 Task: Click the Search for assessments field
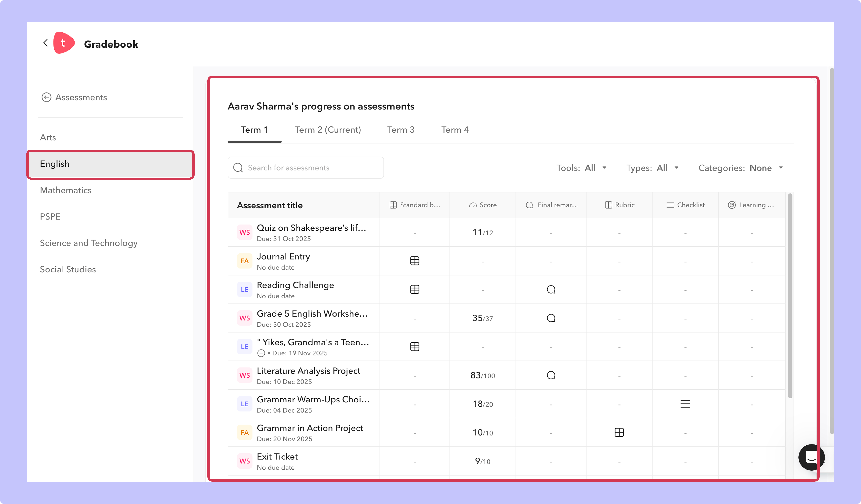(x=305, y=168)
